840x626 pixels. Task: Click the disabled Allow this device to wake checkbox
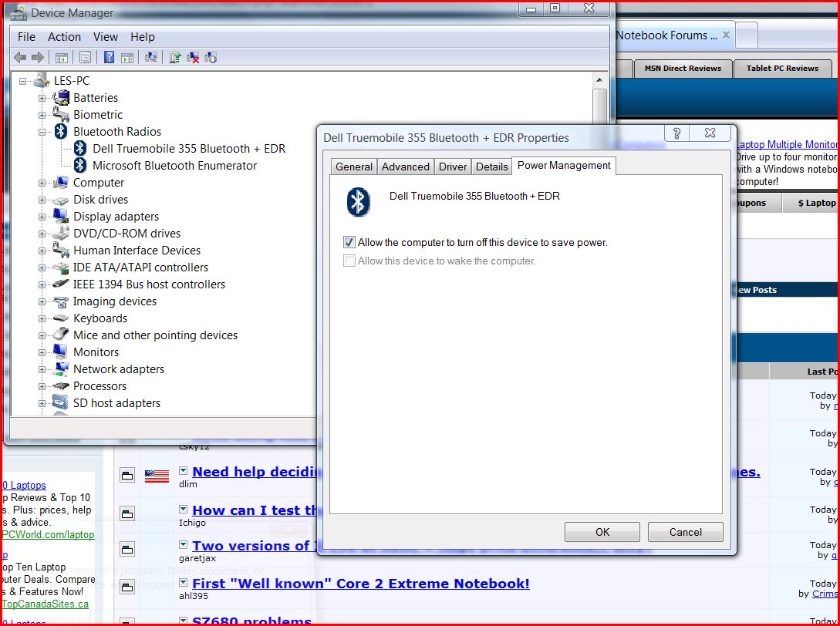349,261
